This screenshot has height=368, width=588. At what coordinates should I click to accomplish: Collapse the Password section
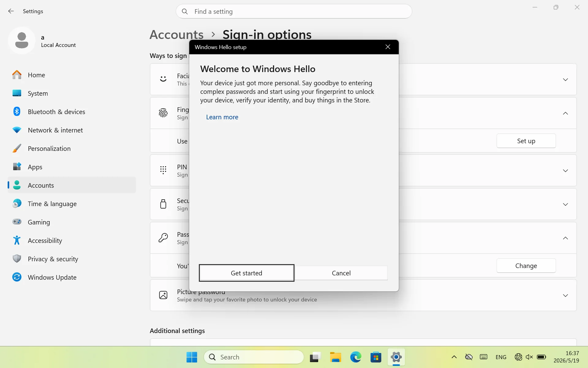coord(565,238)
